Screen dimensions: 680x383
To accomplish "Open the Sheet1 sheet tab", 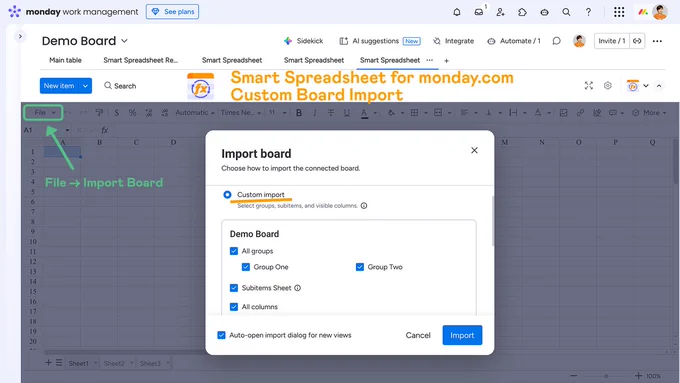I will click(x=78, y=363).
